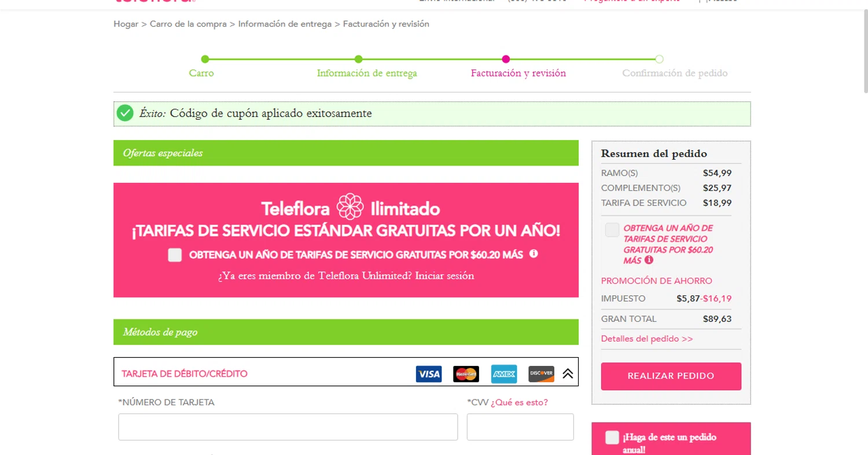
Task: Go to Hogar in the breadcrumb
Action: coord(126,24)
